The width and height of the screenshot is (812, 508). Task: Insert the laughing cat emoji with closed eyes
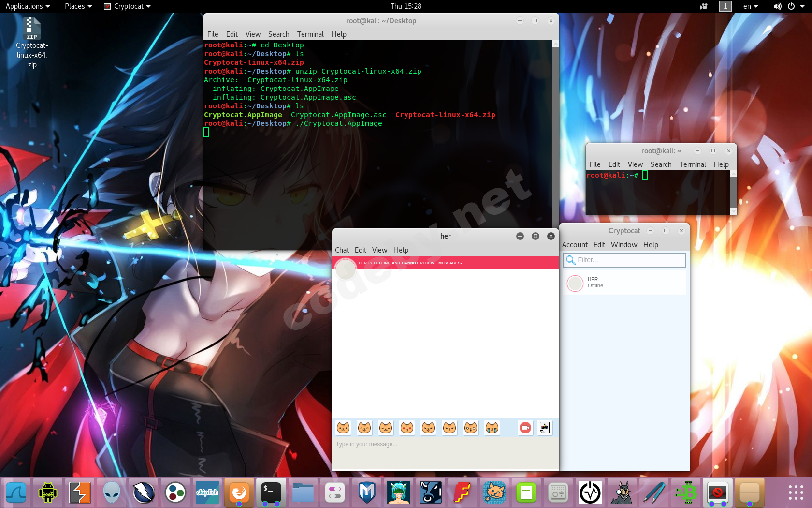364,428
